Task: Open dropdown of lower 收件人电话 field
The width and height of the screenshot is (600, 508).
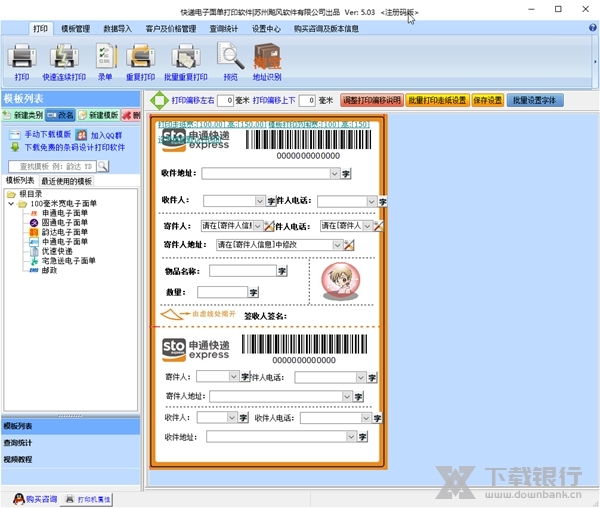Action: click(x=366, y=418)
